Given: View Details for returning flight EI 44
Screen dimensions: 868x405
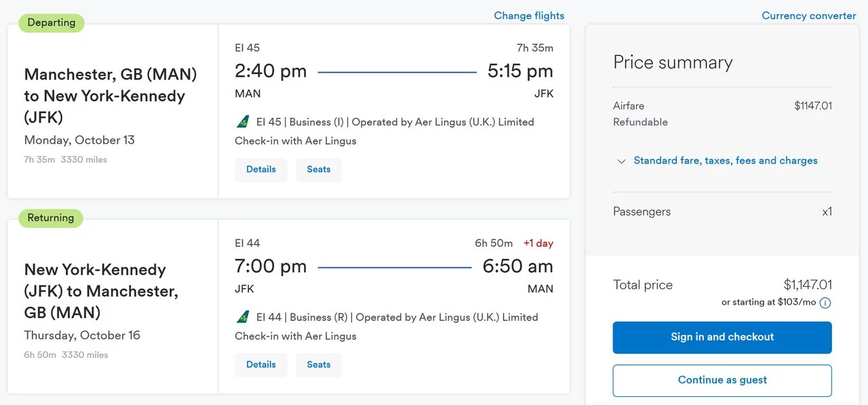Looking at the screenshot, I should (261, 365).
